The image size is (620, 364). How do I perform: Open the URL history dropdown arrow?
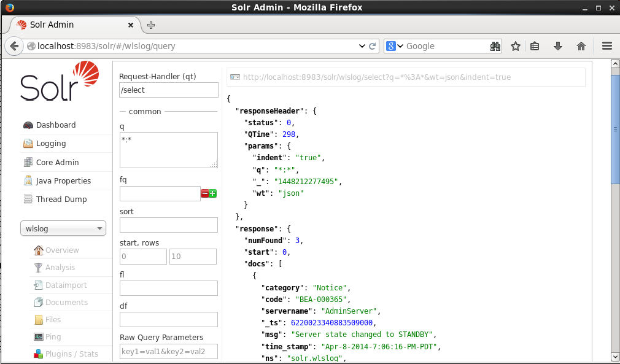362,46
